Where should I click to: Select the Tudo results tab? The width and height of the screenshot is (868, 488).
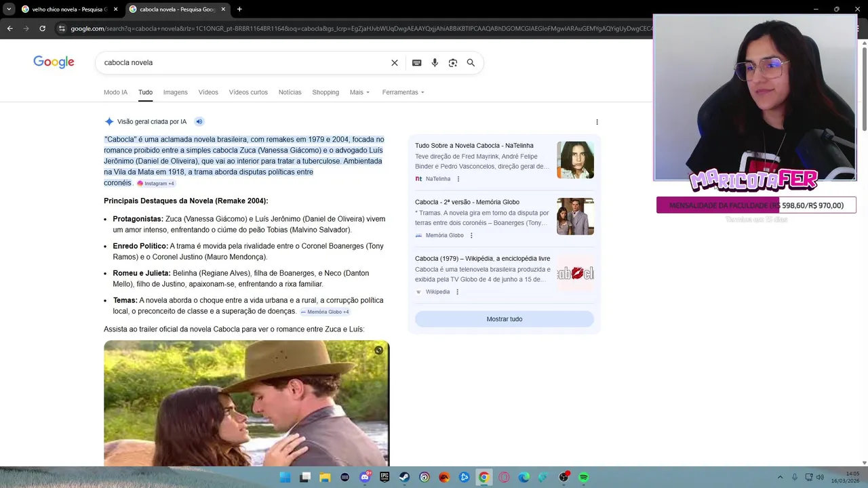click(x=145, y=92)
